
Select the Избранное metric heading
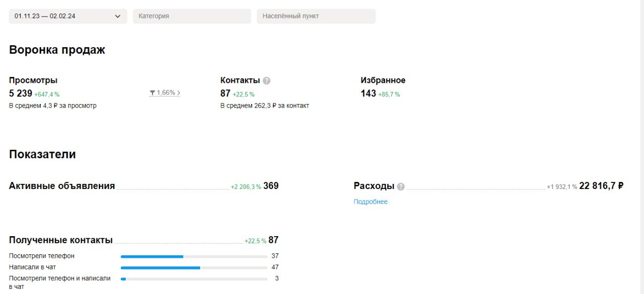(383, 80)
